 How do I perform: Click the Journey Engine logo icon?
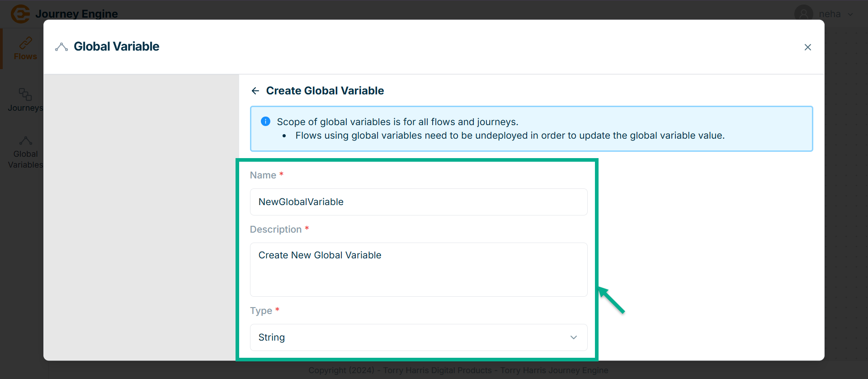click(20, 14)
